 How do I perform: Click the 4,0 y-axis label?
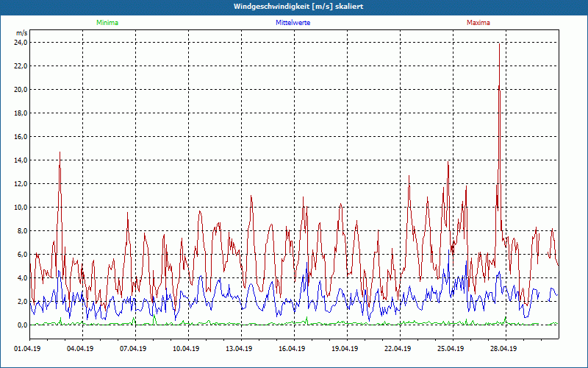(x=23, y=278)
